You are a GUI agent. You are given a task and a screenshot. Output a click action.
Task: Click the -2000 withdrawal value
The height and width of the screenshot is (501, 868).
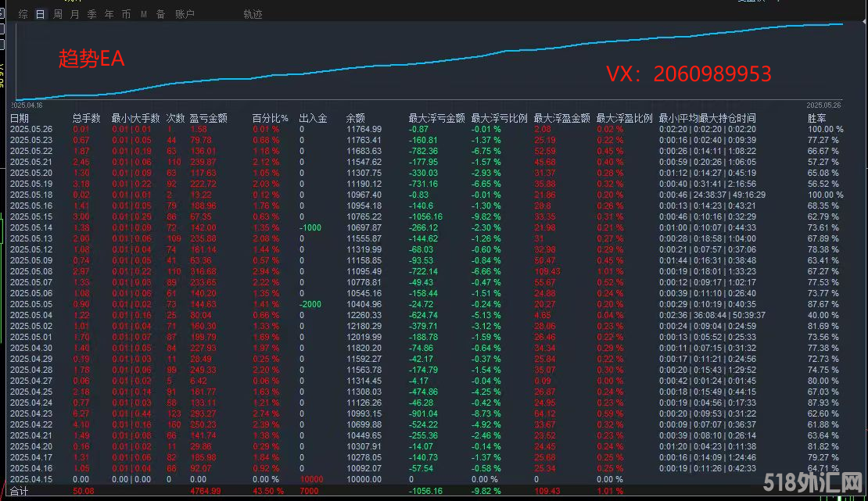310,304
